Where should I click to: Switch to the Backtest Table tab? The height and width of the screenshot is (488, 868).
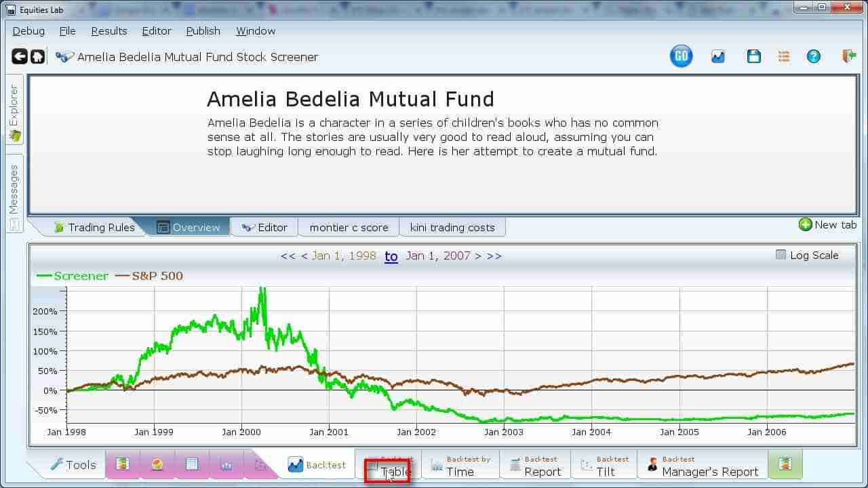(389, 466)
